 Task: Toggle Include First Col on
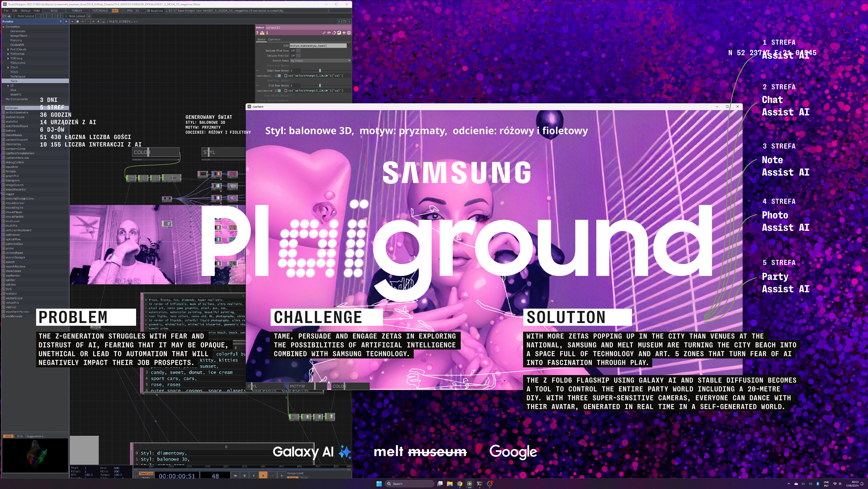[x=298, y=56]
